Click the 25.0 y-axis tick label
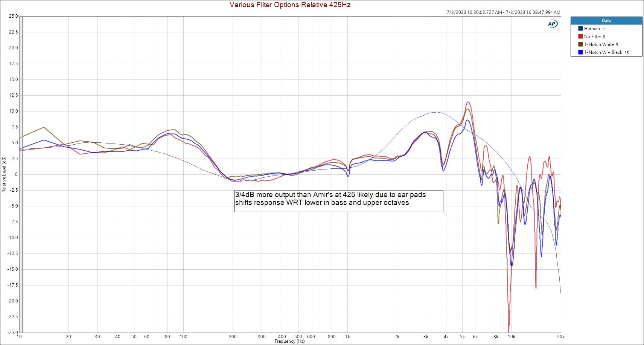Screen dimensions: 644x345 (x=13, y=16)
